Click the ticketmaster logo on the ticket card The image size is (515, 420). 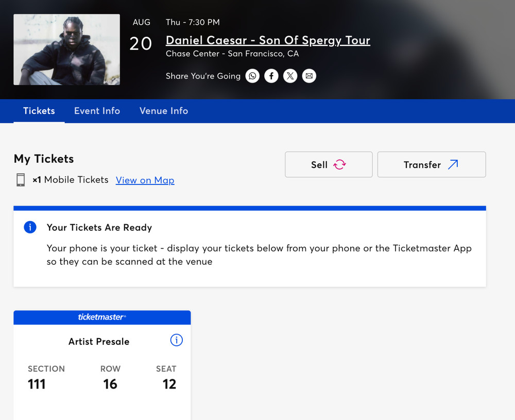[x=102, y=317]
